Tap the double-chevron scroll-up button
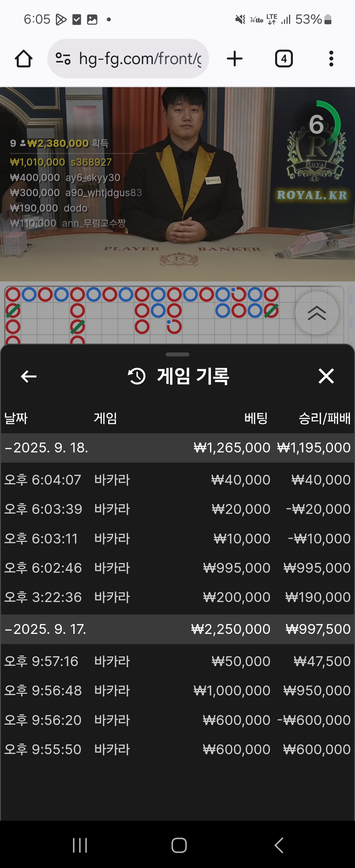This screenshot has height=868, width=355. pyautogui.click(x=317, y=313)
